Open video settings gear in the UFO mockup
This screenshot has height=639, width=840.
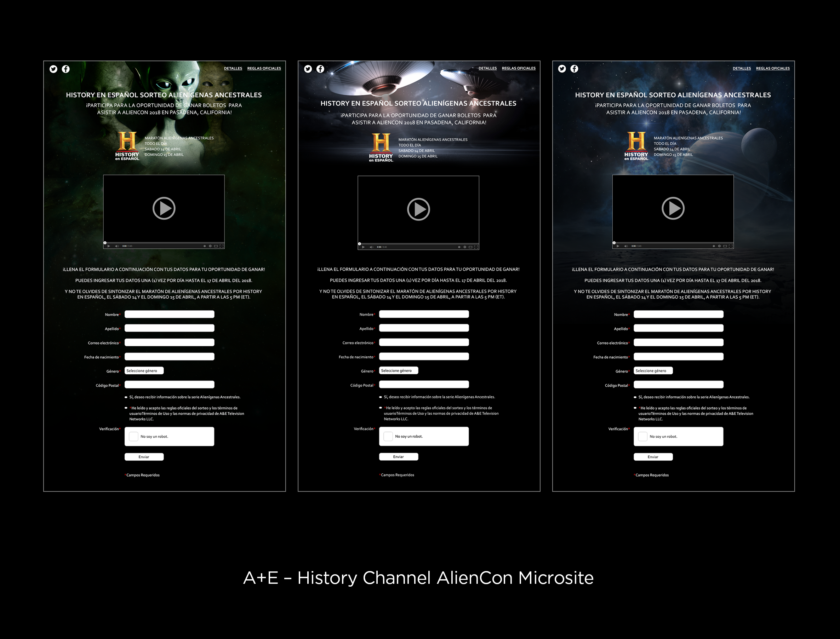[x=465, y=247]
